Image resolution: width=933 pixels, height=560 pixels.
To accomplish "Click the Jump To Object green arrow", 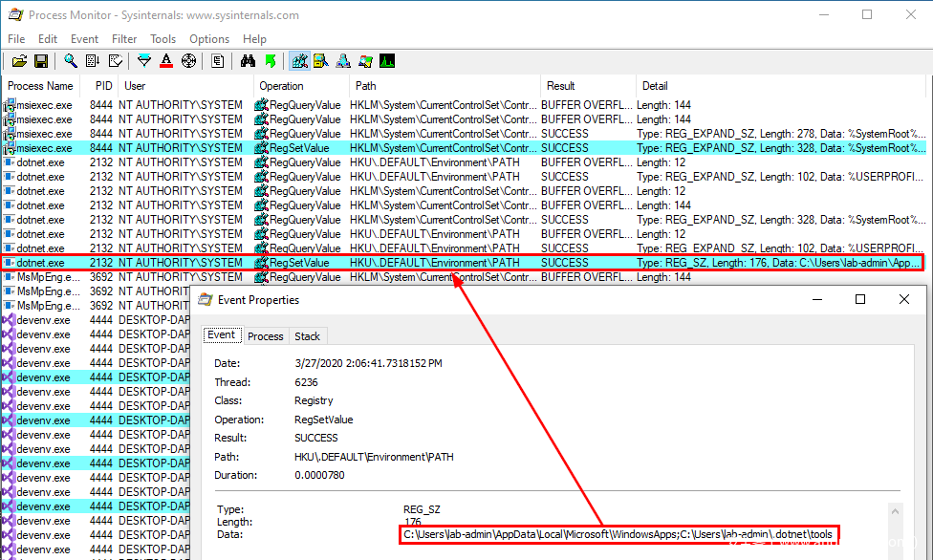I will (271, 61).
